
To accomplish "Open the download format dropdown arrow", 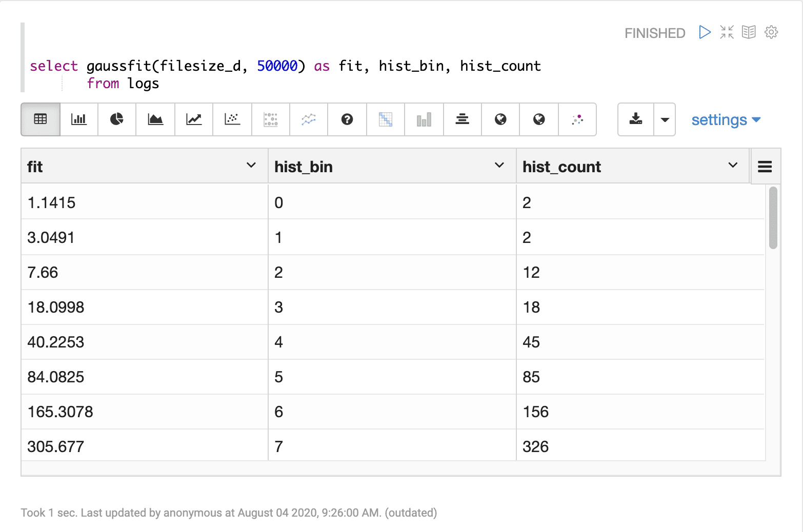I will [665, 119].
